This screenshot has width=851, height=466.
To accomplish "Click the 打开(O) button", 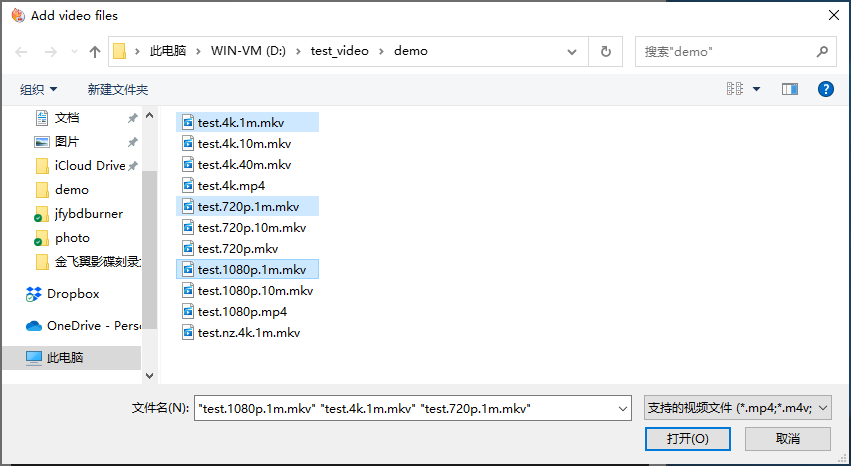I will coord(688,439).
